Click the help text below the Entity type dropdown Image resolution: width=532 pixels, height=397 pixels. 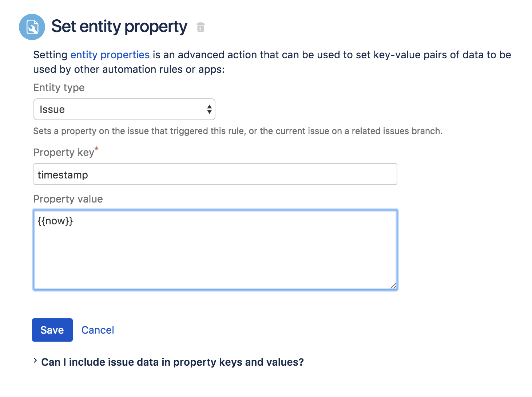[238, 131]
